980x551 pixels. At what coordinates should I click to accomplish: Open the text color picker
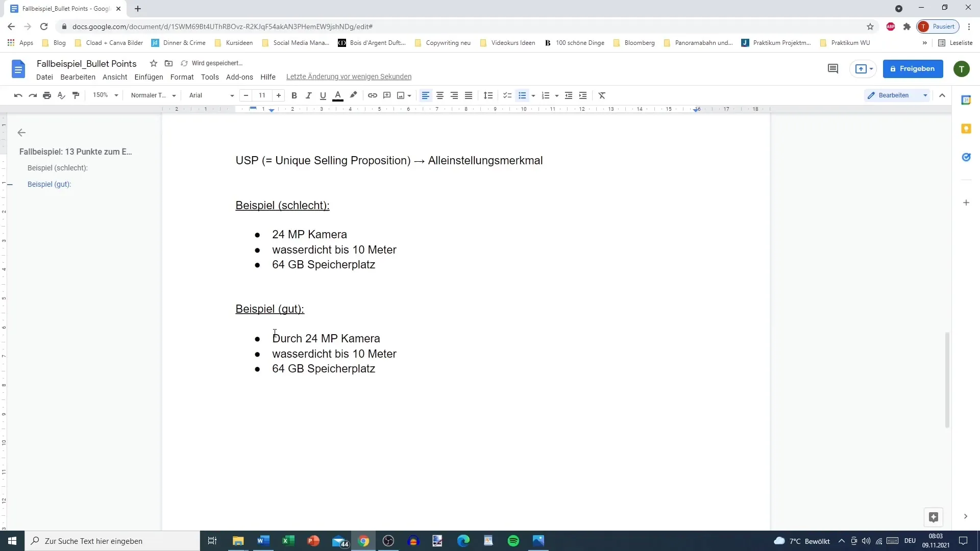338,95
